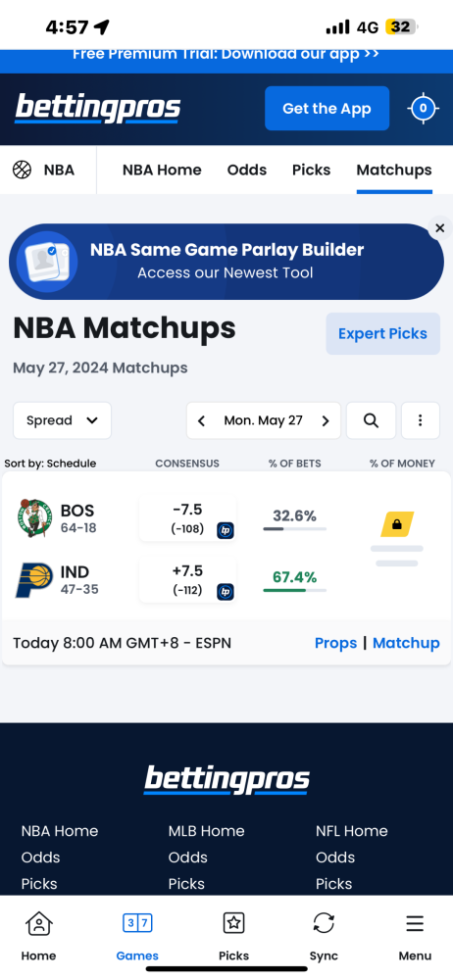Switch to the Odds tab
Image resolution: width=453 pixels, height=980 pixels.
pyautogui.click(x=247, y=170)
